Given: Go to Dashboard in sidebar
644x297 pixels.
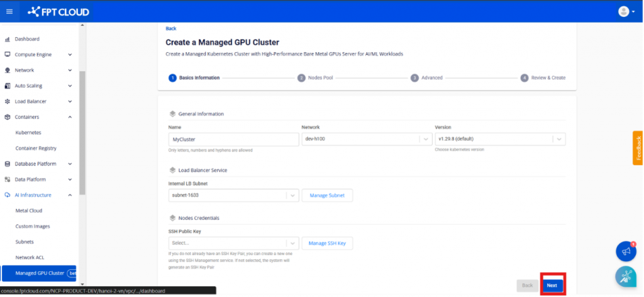Looking at the screenshot, I should [x=27, y=39].
